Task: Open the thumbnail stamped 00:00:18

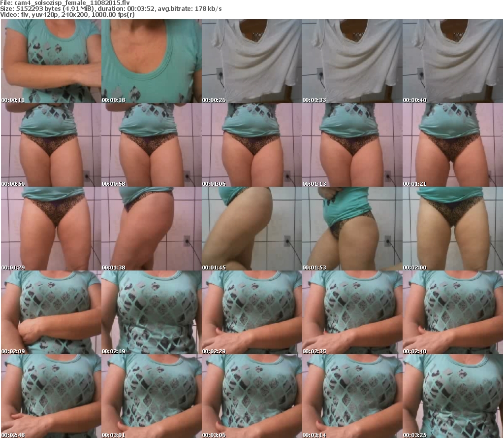Action: [x=152, y=61]
